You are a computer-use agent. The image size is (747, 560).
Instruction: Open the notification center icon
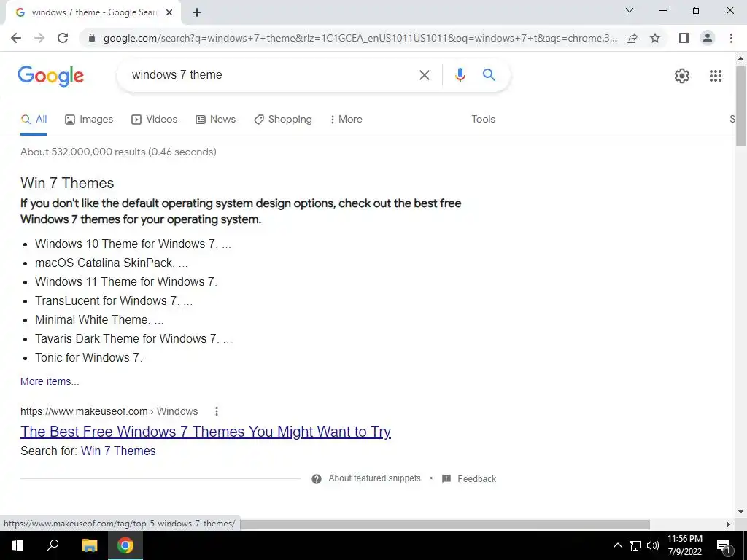tap(724, 546)
